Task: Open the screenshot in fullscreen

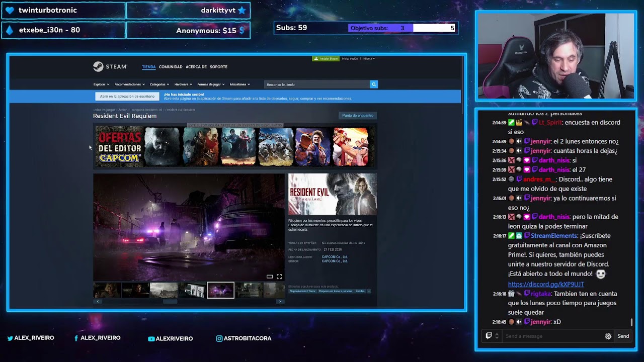Action: pos(279,277)
